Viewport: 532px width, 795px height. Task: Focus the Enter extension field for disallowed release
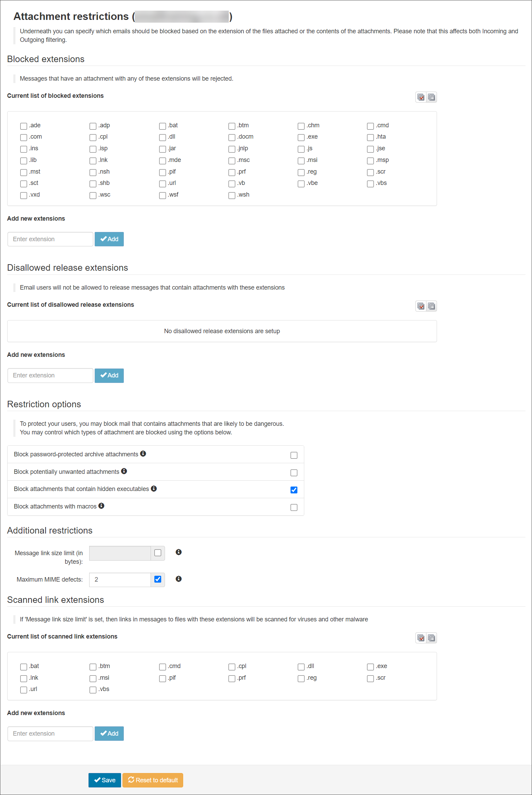click(x=50, y=375)
